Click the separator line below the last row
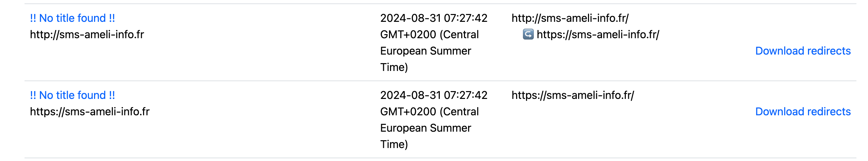The width and height of the screenshot is (868, 161). pyautogui.click(x=440, y=158)
